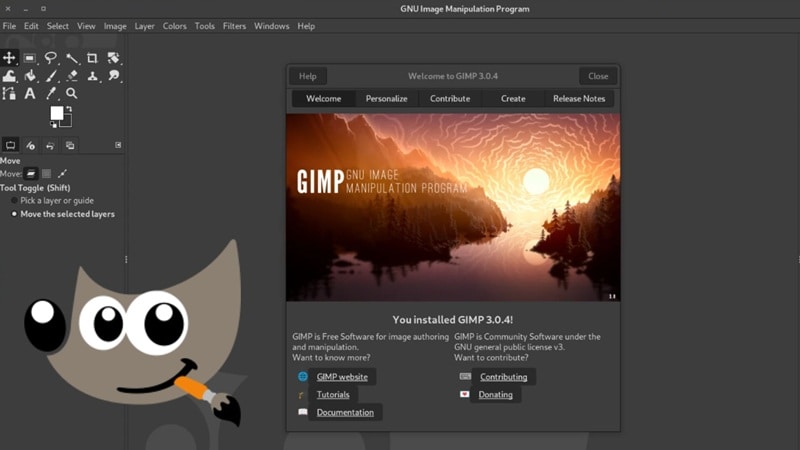Open the Windows menu

(271, 26)
